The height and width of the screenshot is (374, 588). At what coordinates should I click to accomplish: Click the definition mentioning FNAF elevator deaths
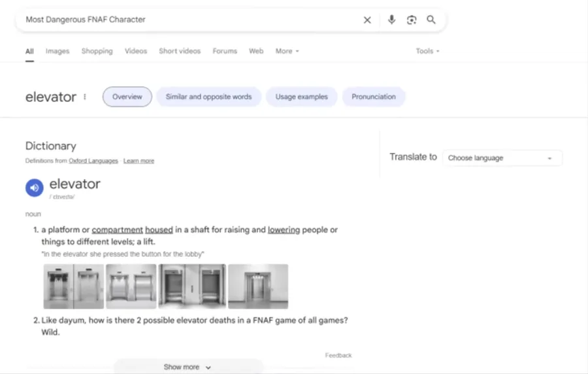tap(195, 326)
